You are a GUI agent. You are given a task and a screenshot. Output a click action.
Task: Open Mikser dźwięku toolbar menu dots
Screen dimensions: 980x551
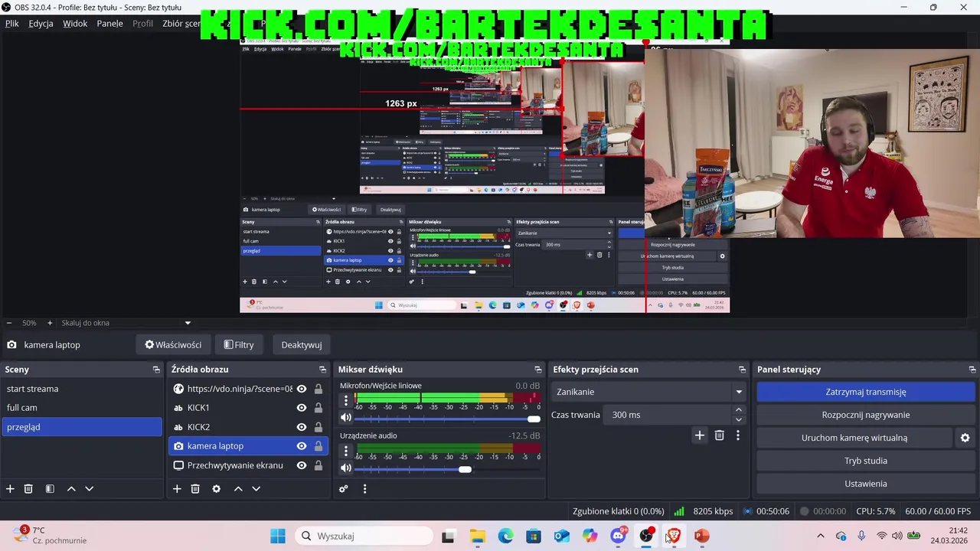(364, 489)
